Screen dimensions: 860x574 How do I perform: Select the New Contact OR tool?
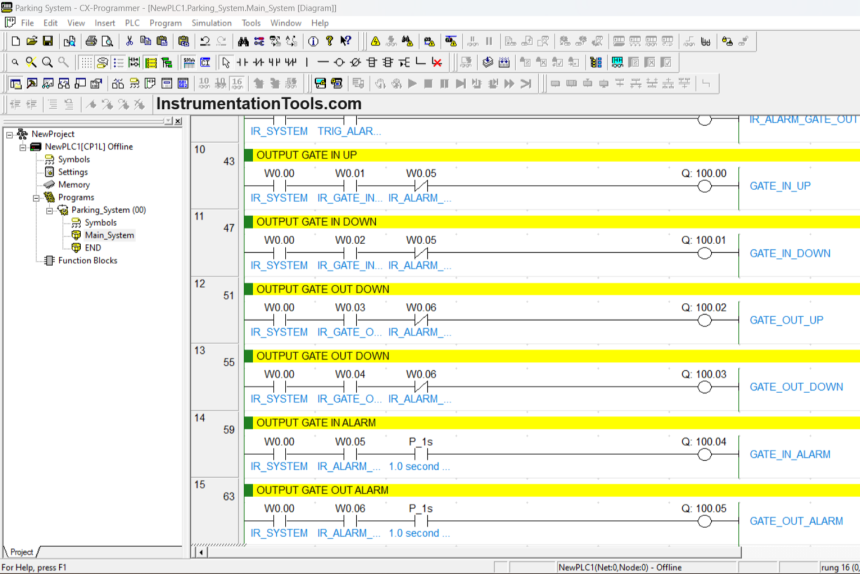(x=274, y=62)
